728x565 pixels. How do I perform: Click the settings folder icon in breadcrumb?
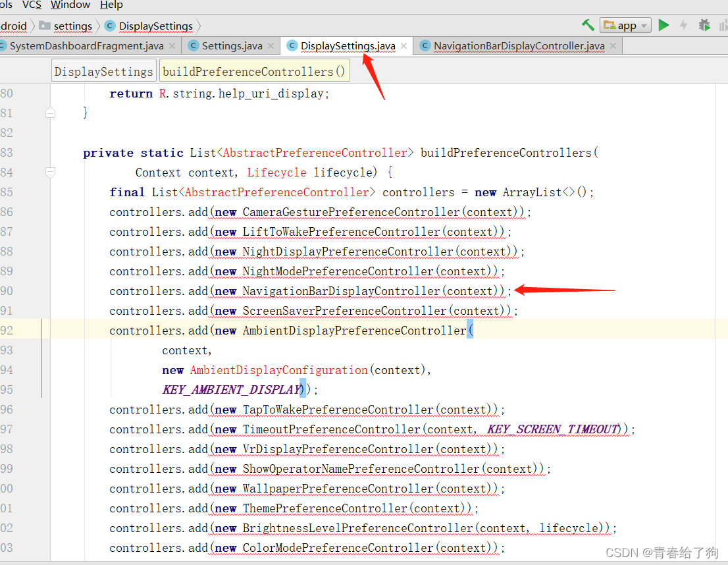click(x=45, y=26)
